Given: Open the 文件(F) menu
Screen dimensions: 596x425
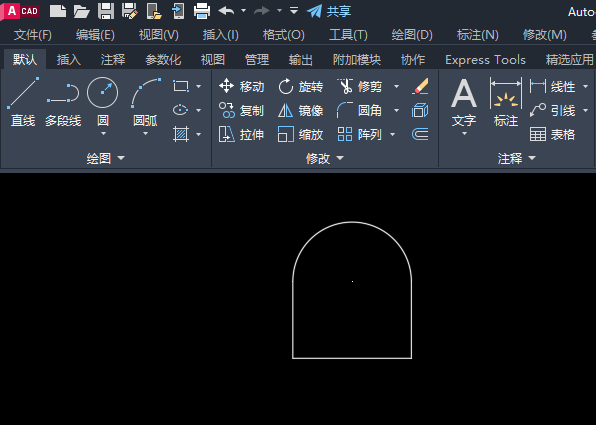Looking at the screenshot, I should (x=33, y=35).
